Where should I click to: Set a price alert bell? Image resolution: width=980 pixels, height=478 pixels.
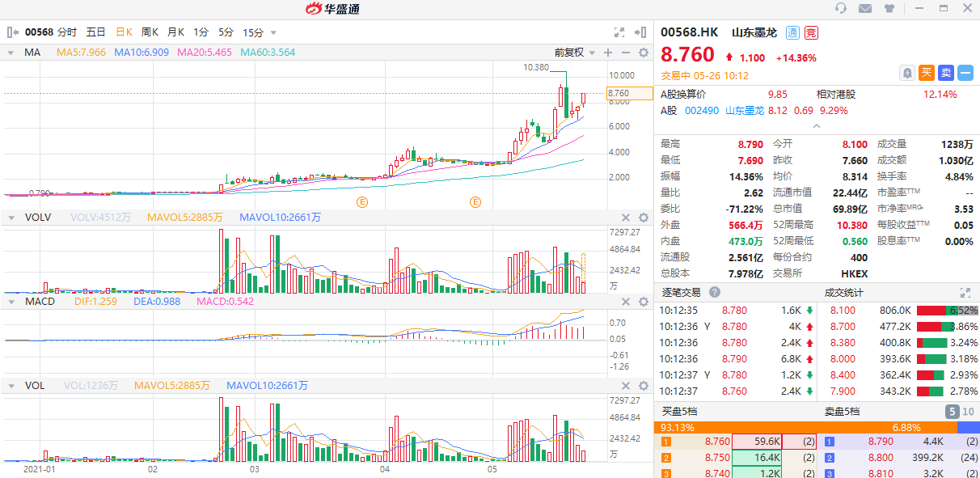907,73
